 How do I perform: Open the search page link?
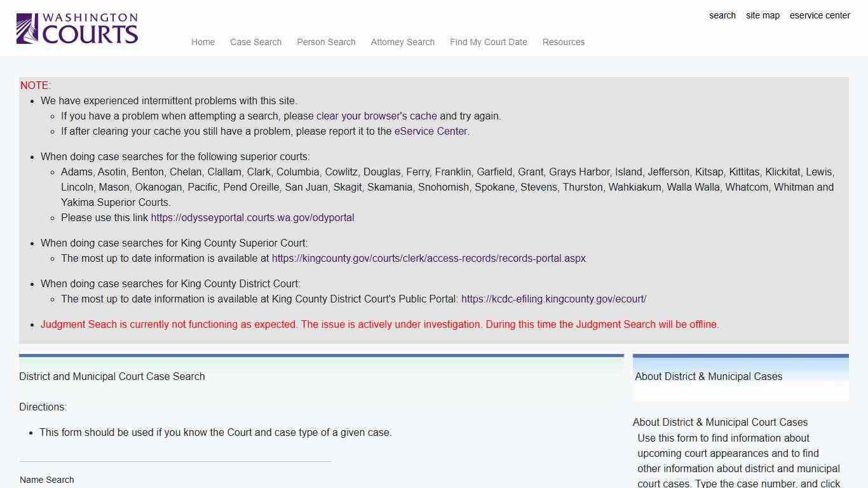[x=722, y=15]
